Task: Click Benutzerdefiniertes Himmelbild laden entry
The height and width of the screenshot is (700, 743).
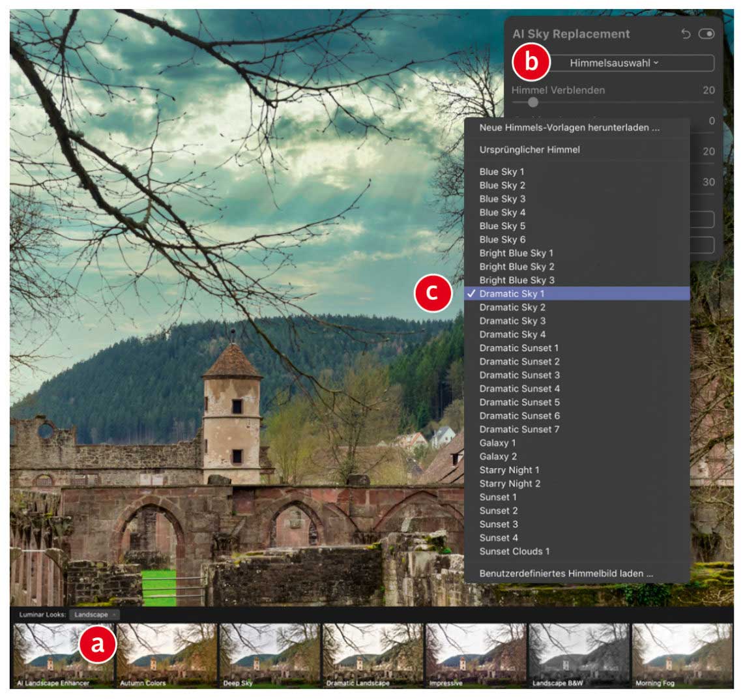Action: click(x=566, y=574)
